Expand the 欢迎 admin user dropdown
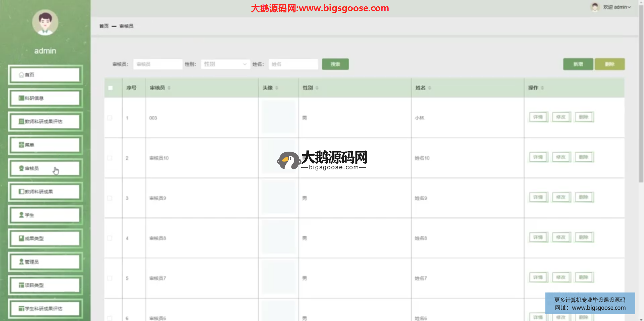The width and height of the screenshot is (644, 321). [617, 7]
